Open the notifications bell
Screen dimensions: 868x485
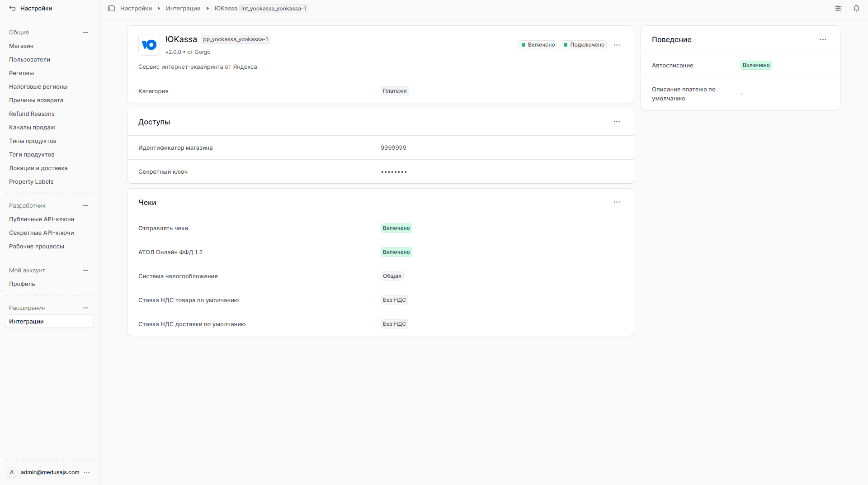(856, 8)
